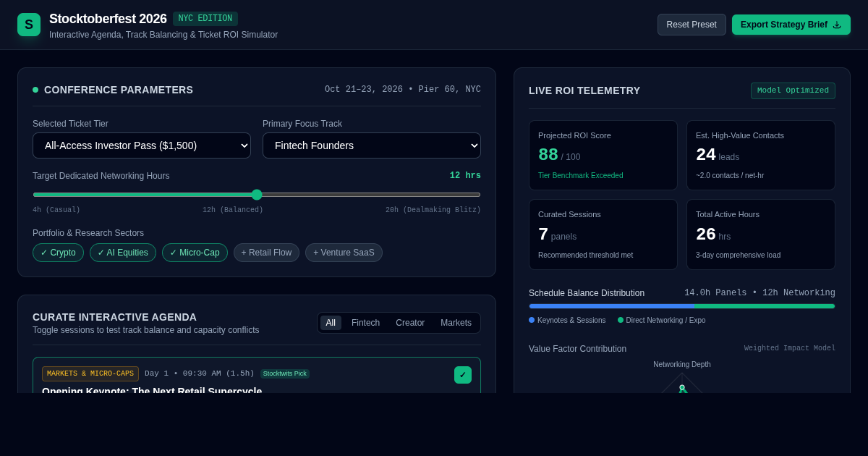Click the Networking Depth chart label
868x456 pixels.
[x=682, y=365]
